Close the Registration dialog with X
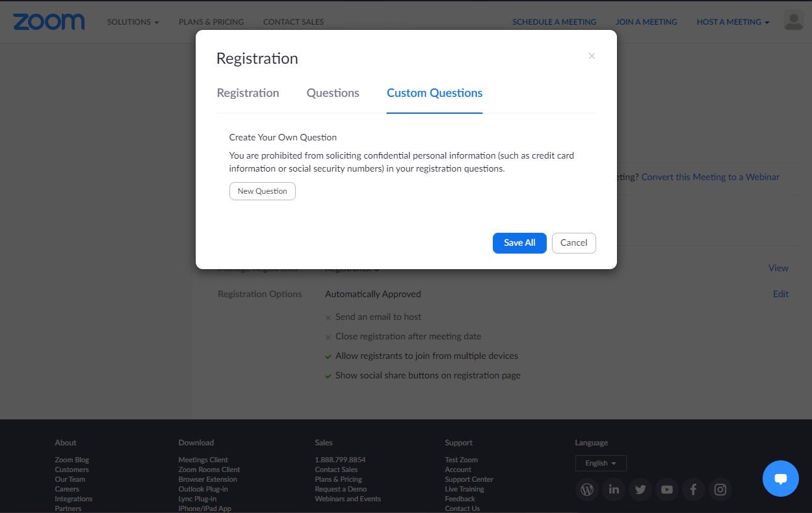The height and width of the screenshot is (513, 812). pyautogui.click(x=592, y=56)
